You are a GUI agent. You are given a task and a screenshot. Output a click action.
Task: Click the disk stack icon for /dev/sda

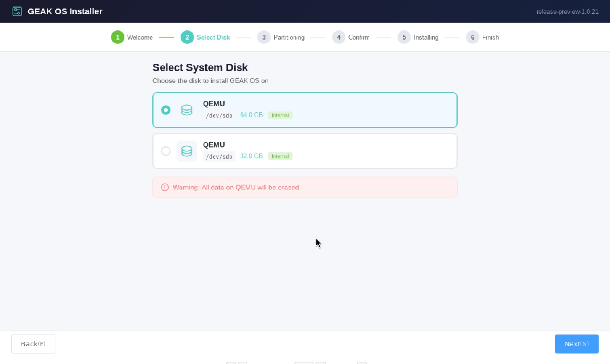pos(187,110)
